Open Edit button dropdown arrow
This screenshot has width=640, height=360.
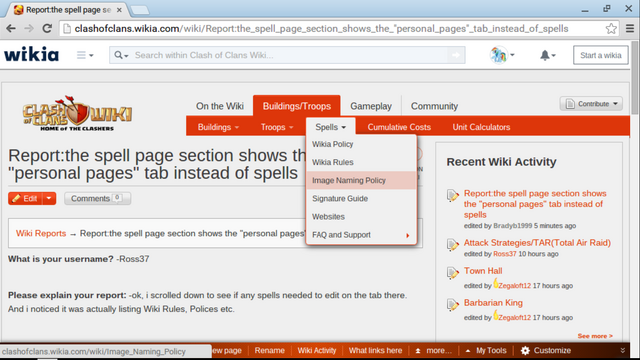pyautogui.click(x=49, y=198)
